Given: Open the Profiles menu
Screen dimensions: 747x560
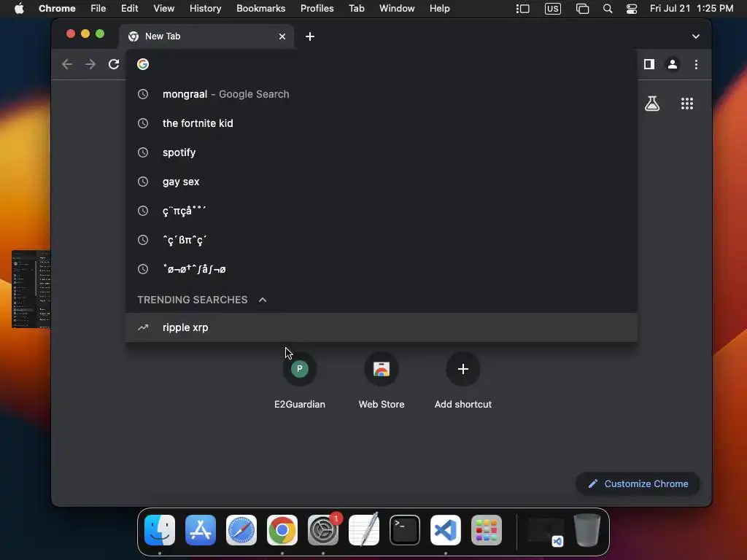Looking at the screenshot, I should point(317,9).
